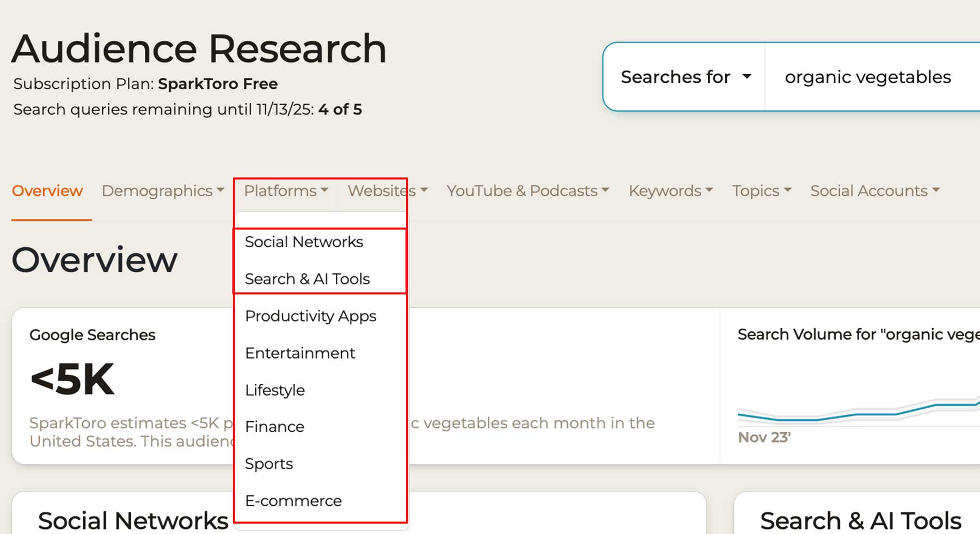The image size is (980, 534).
Task: Open the Demographics dropdown
Action: tap(162, 191)
